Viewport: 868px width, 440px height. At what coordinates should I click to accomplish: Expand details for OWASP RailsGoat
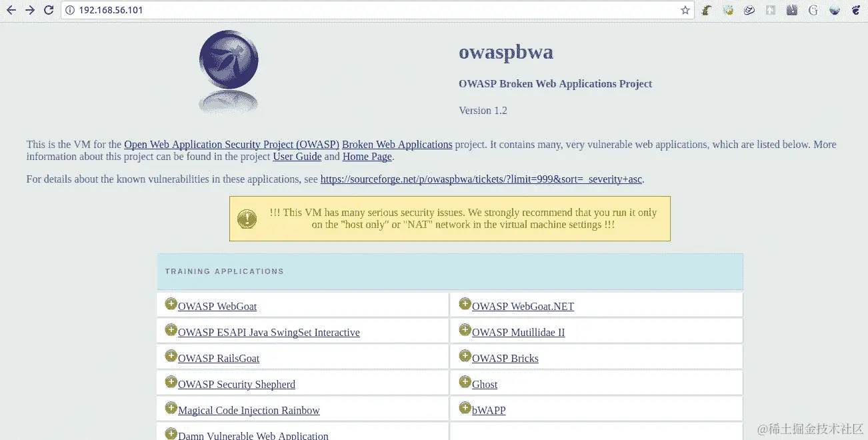(x=171, y=356)
